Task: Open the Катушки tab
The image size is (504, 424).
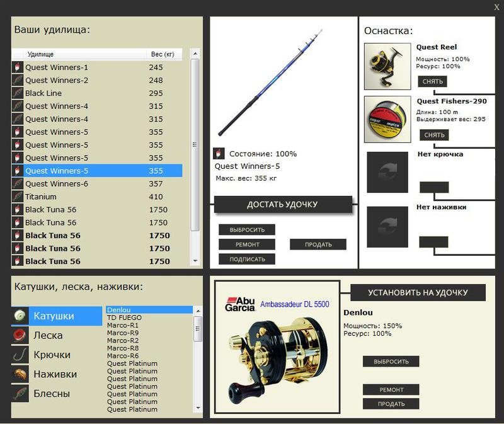Action: (57, 316)
